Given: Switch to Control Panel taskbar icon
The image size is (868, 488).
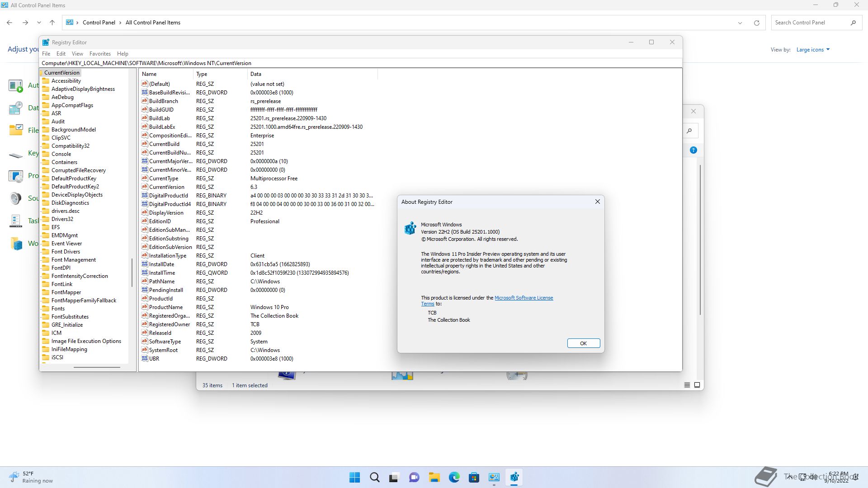Looking at the screenshot, I should [494, 477].
